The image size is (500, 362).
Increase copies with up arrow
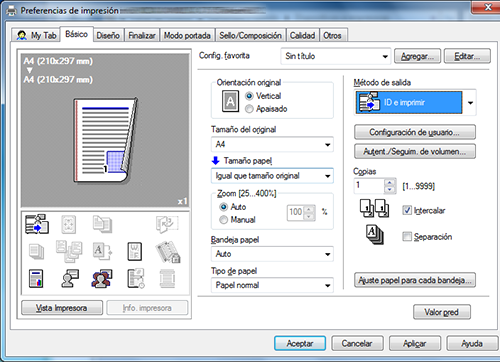(390, 182)
